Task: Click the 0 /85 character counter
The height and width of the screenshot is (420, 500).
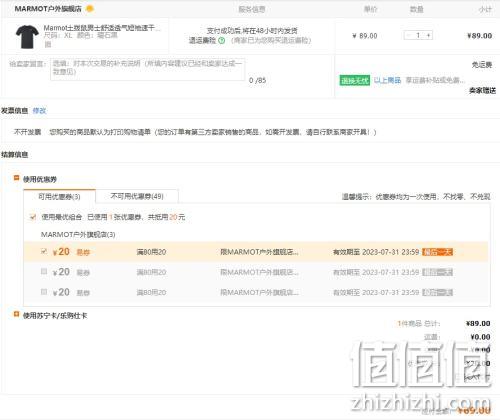Action: click(257, 80)
